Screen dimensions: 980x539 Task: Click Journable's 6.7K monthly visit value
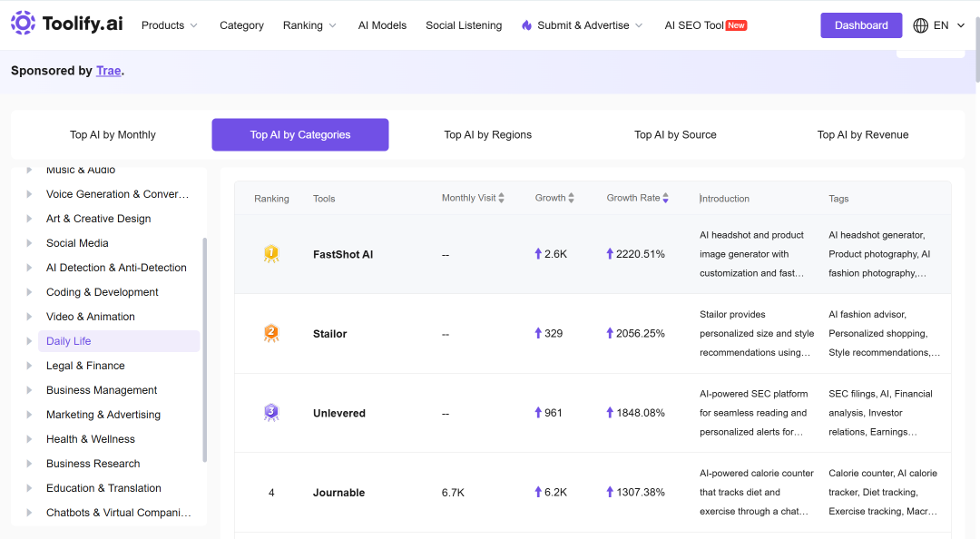453,493
